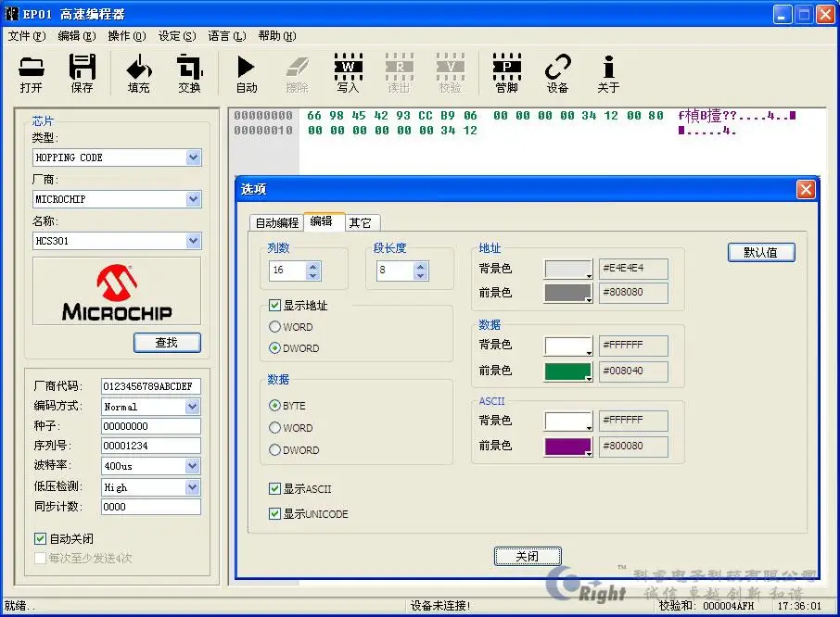The width and height of the screenshot is (840, 617).
Task: Open the 管脚 (Pins) chip icon
Action: (x=507, y=73)
